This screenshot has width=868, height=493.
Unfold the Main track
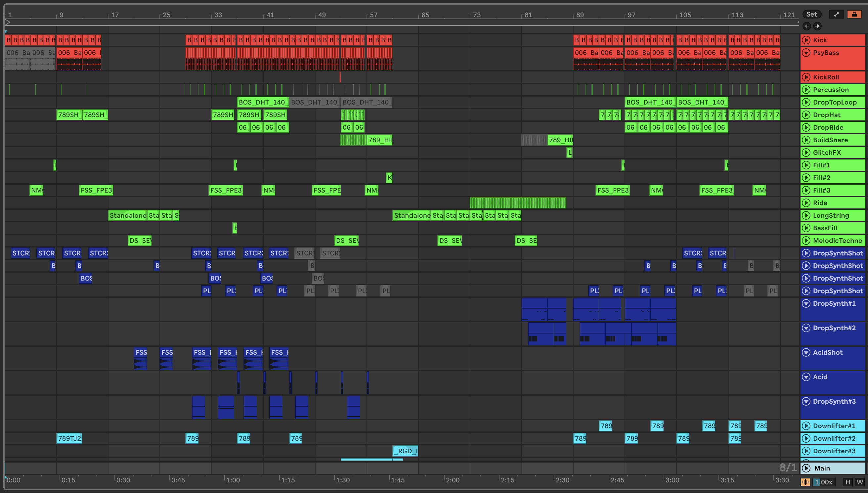coord(806,468)
